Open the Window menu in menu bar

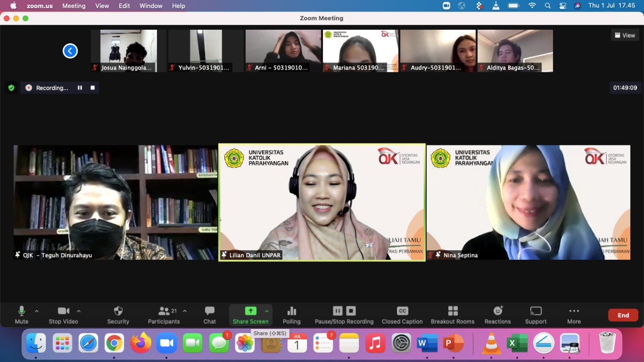click(150, 6)
